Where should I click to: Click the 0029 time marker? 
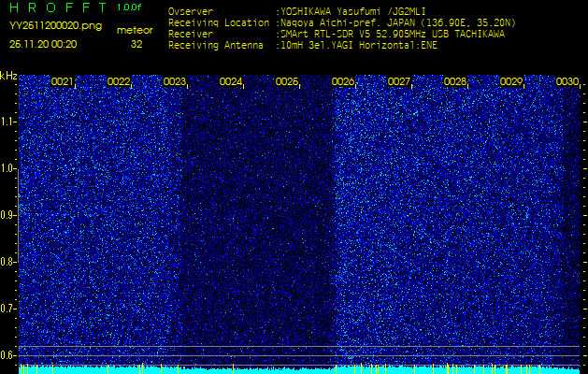pos(511,81)
